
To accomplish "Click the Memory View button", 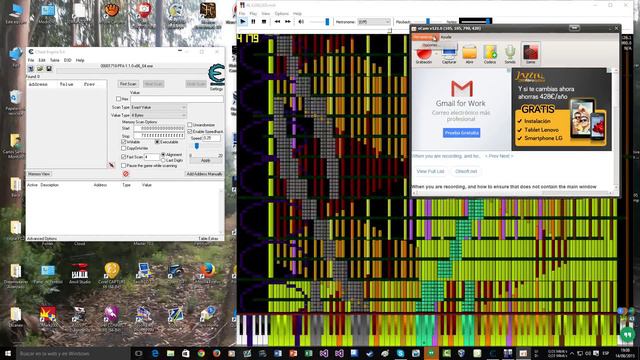I will pos(39,174).
